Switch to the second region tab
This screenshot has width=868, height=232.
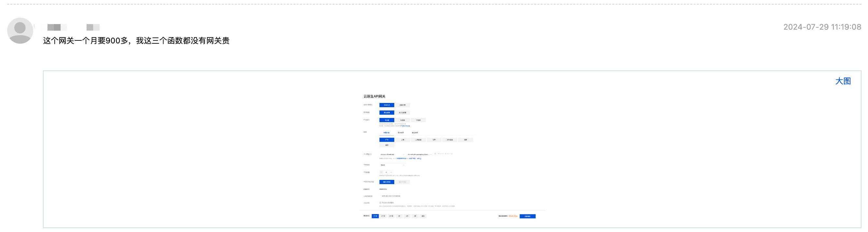(x=400, y=133)
